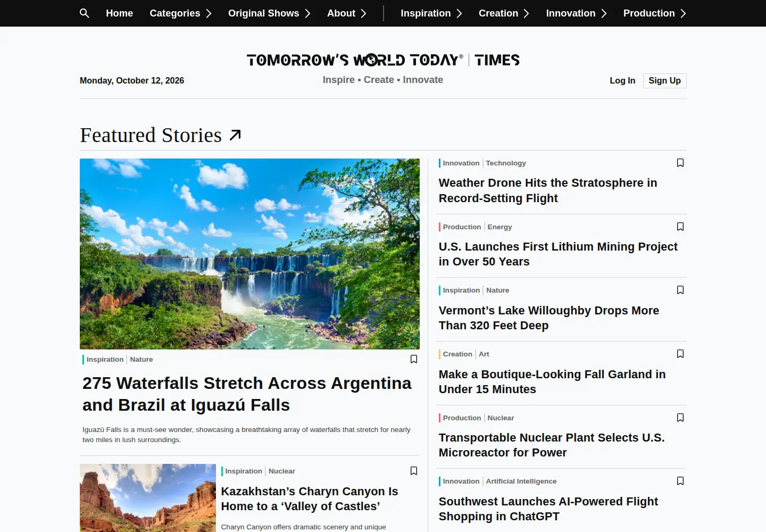This screenshot has width=766, height=532.
Task: Expand the Original Shows chevron
Action: (307, 13)
